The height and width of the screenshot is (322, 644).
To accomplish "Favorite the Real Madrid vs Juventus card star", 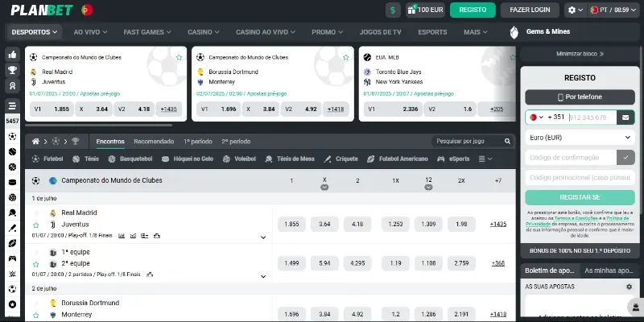I will [179, 58].
